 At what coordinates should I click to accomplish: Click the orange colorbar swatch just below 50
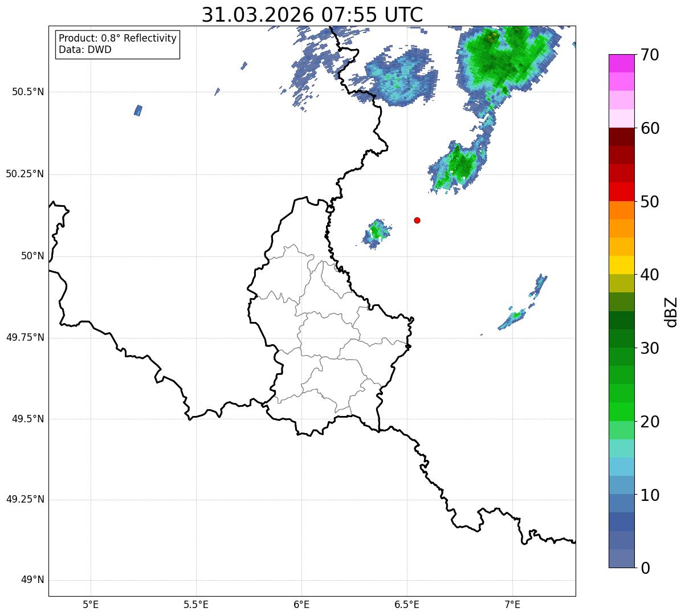pos(621,210)
